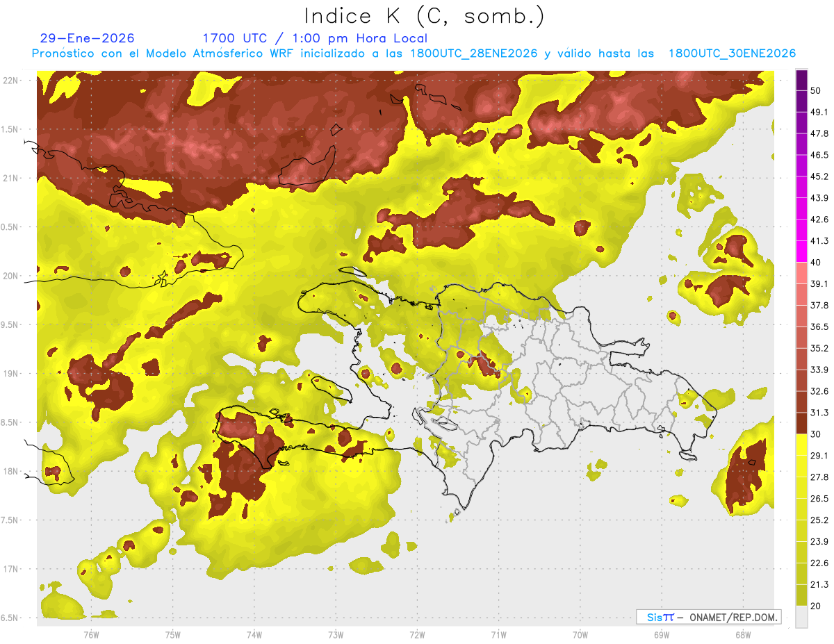This screenshot has width=834, height=644.
Task: Click the legend value "31.3"
Action: pyautogui.click(x=819, y=413)
